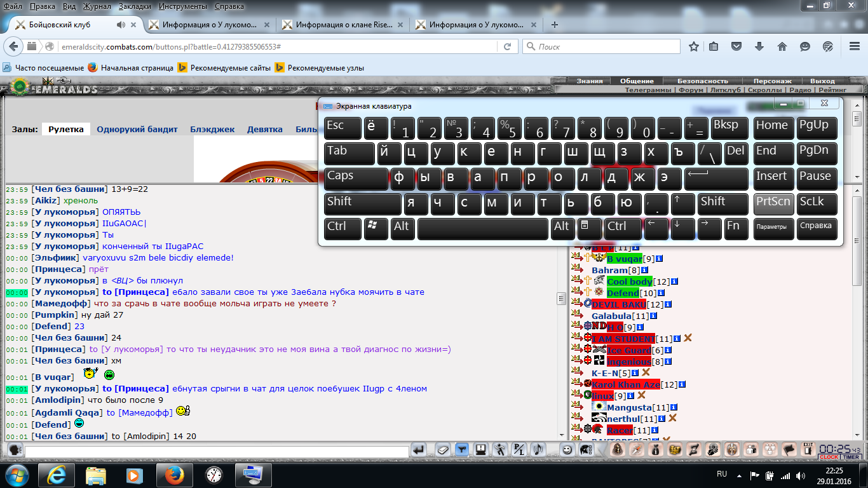Click the helmet list icon
The image size is (868, 488).
(x=587, y=450)
